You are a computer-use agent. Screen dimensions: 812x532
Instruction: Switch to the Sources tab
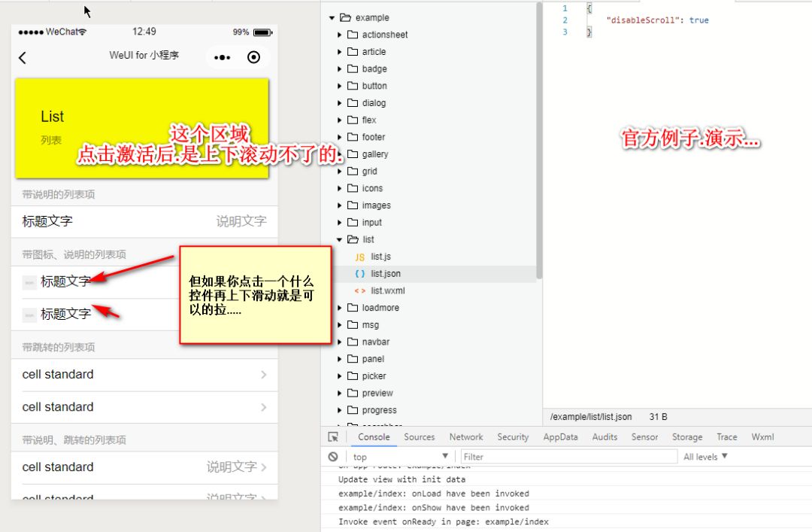[x=420, y=437]
